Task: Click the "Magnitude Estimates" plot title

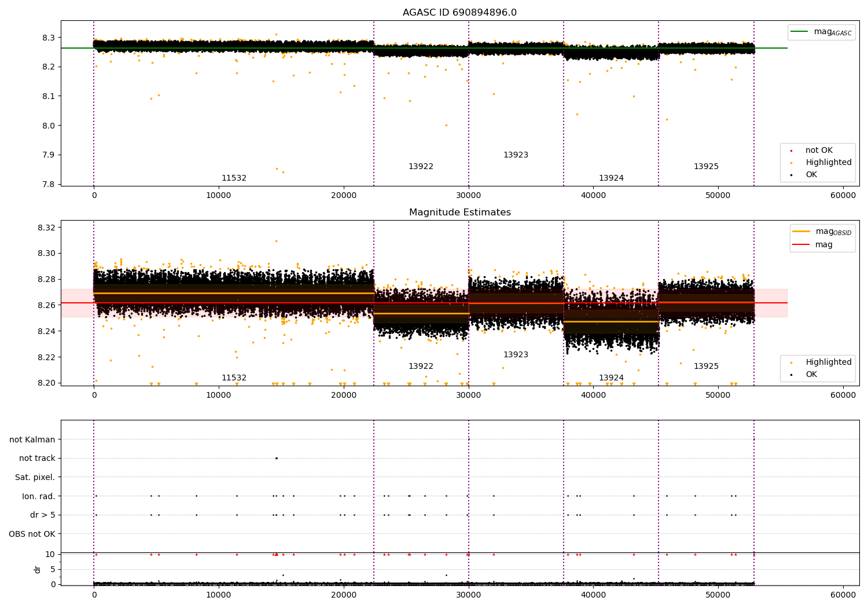Action: tap(459, 213)
